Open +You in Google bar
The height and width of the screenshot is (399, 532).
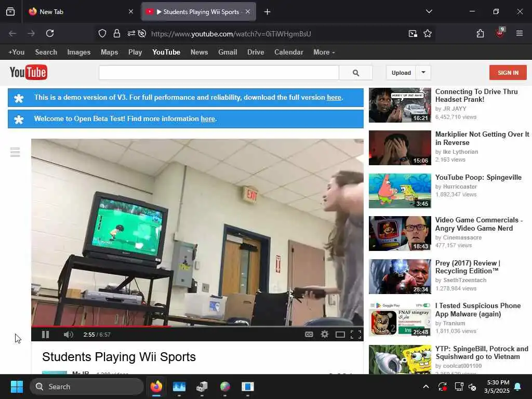[16, 52]
